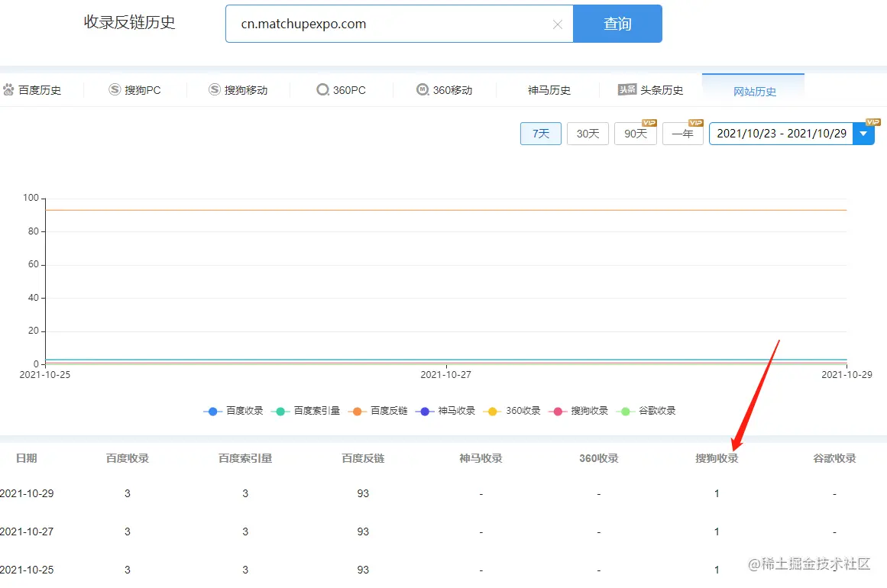887x588 pixels.
Task: Toggle 360收录 legend series
Action: [512, 411]
